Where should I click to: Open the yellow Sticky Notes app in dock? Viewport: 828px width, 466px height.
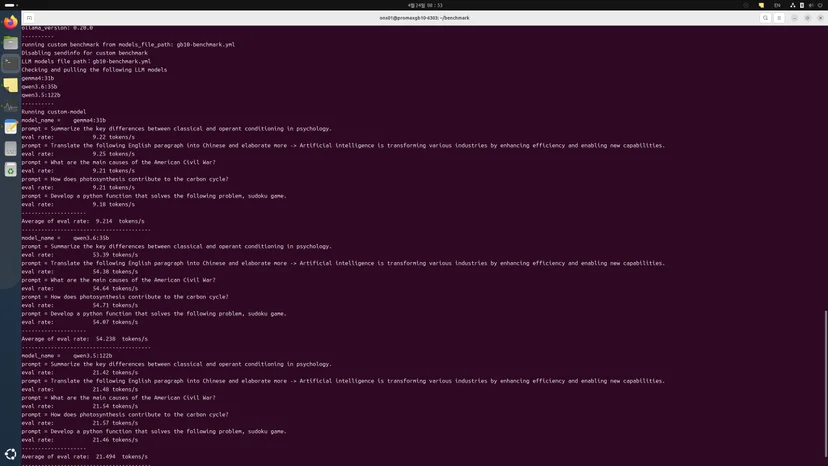[11, 85]
